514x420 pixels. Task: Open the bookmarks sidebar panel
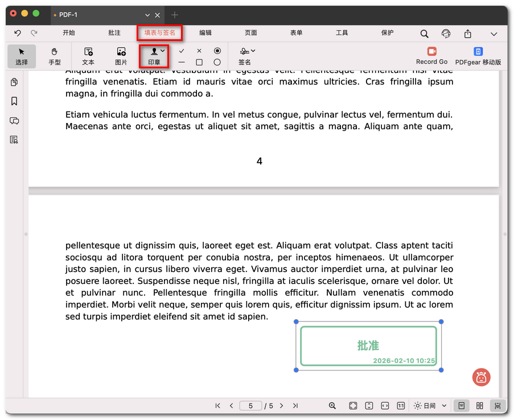coord(14,101)
